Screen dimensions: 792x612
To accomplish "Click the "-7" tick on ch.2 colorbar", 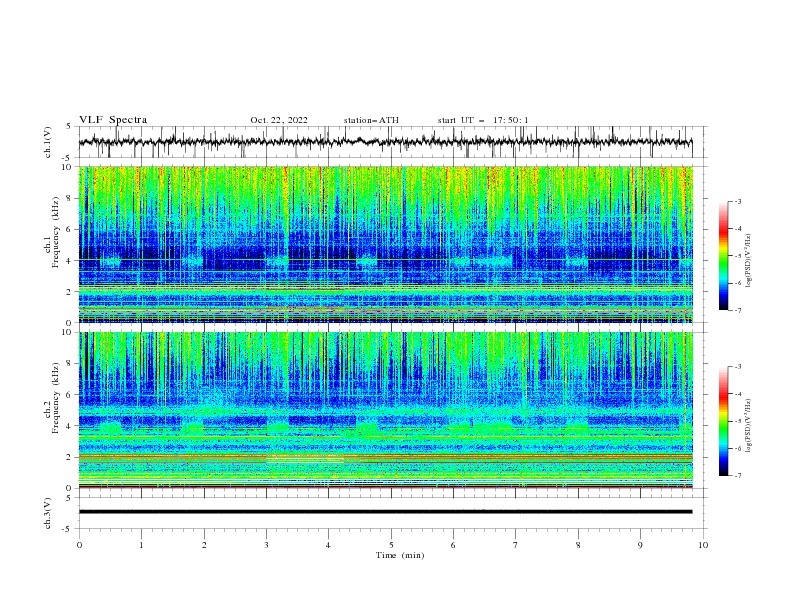I will (738, 476).
